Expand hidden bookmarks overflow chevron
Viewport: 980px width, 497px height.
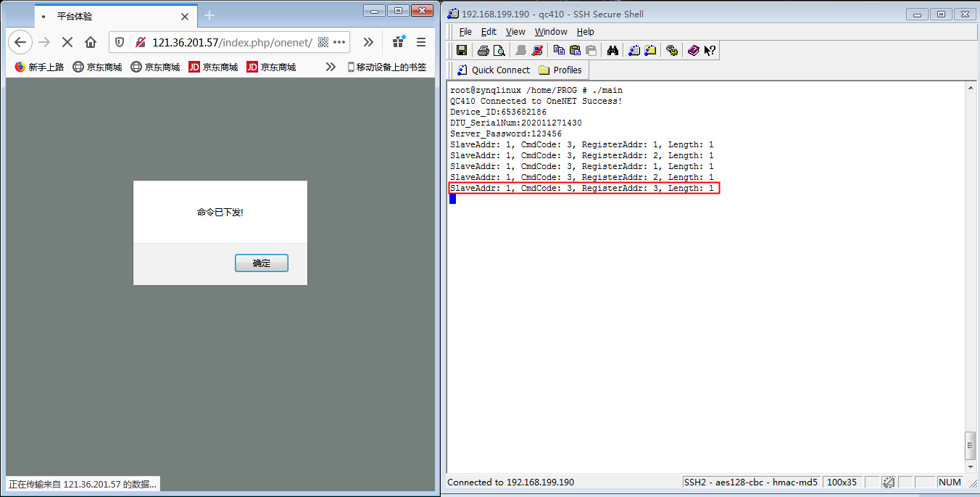(331, 67)
